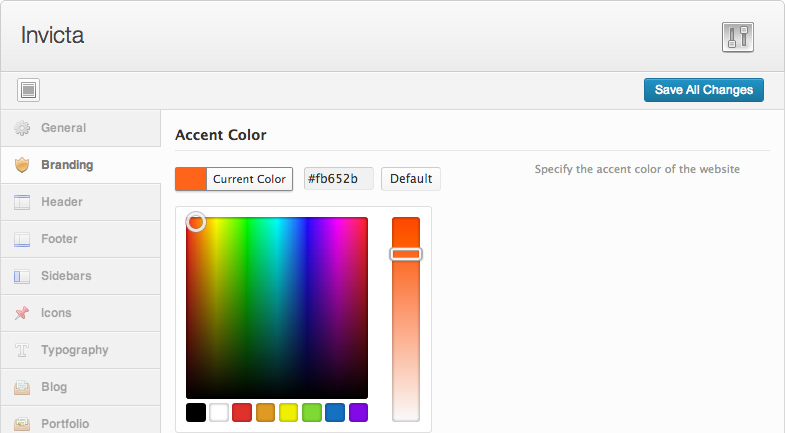Click the orange saturation slider handle
Screen dimensions: 785x433
tap(406, 254)
